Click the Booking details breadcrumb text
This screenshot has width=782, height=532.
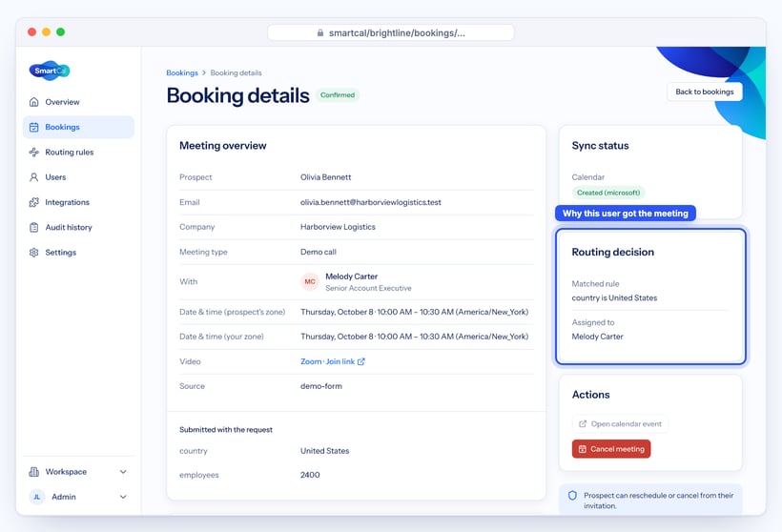point(236,72)
